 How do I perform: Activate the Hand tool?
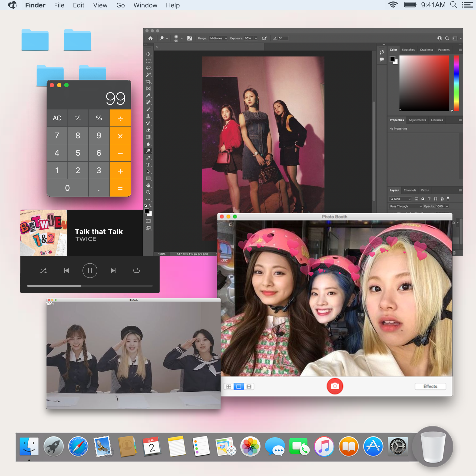coord(149,184)
